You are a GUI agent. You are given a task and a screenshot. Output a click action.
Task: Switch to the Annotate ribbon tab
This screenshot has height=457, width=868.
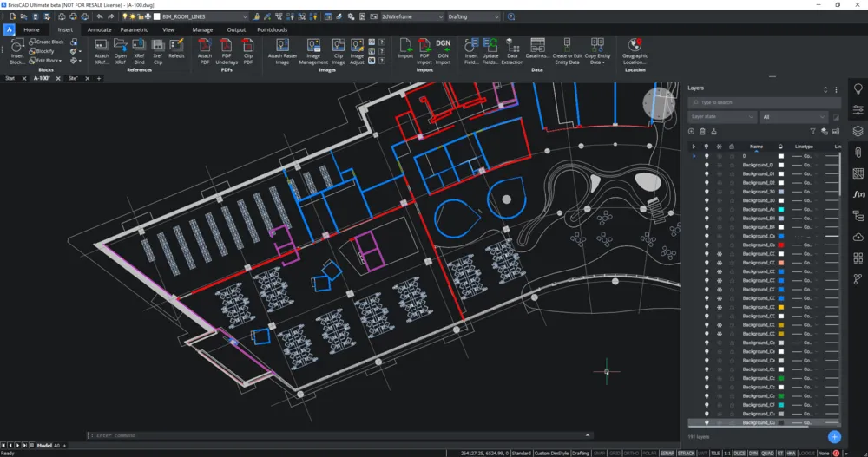[x=99, y=29]
